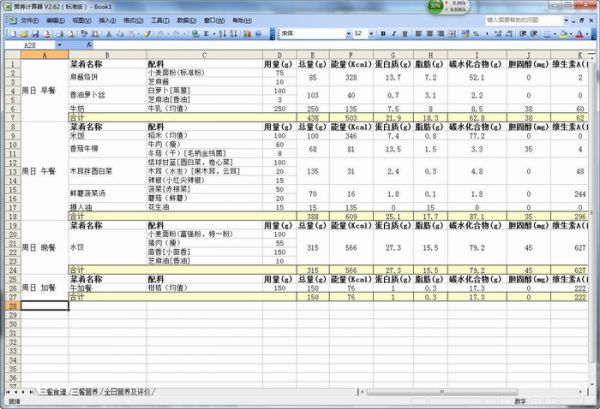600x409 pixels.
Task: Toggle Bold formatting
Action: 383,33
